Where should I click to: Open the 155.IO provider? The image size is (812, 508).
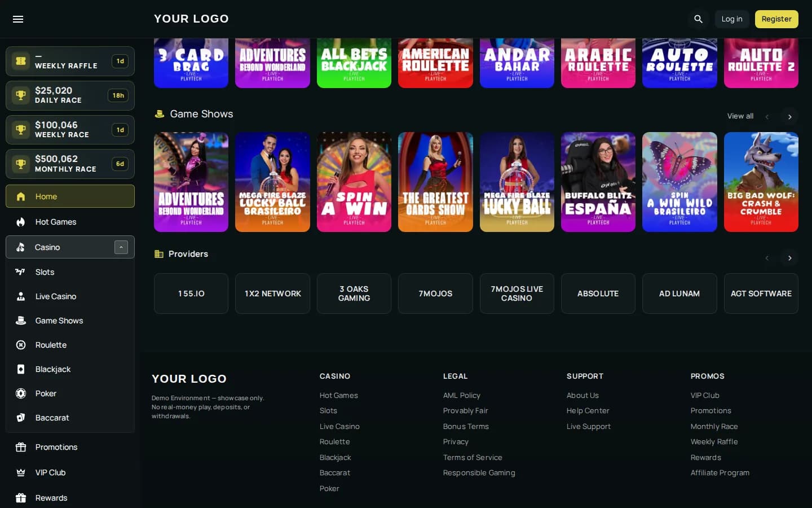[191, 294]
